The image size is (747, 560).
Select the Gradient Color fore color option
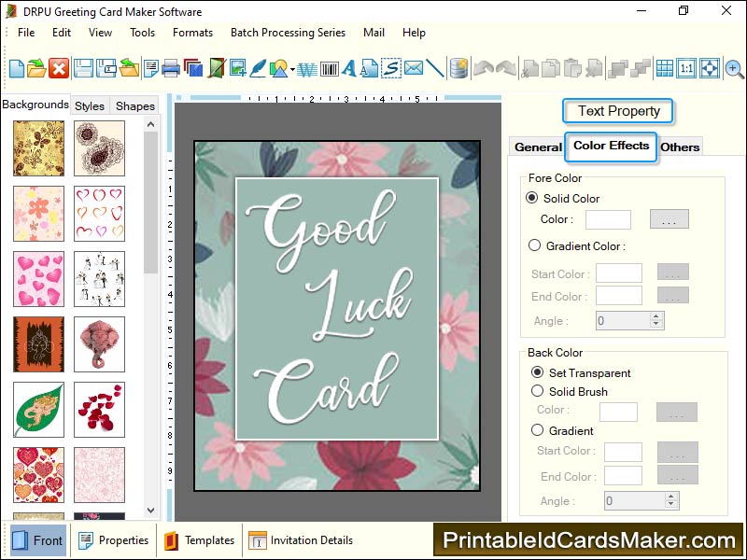(534, 245)
